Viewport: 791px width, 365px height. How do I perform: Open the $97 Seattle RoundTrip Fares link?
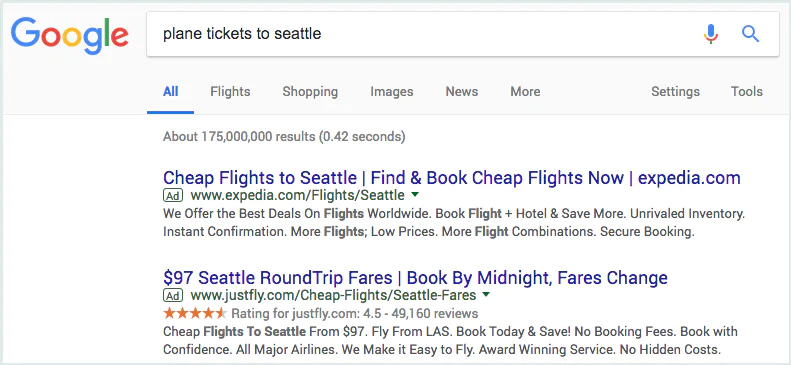click(415, 277)
